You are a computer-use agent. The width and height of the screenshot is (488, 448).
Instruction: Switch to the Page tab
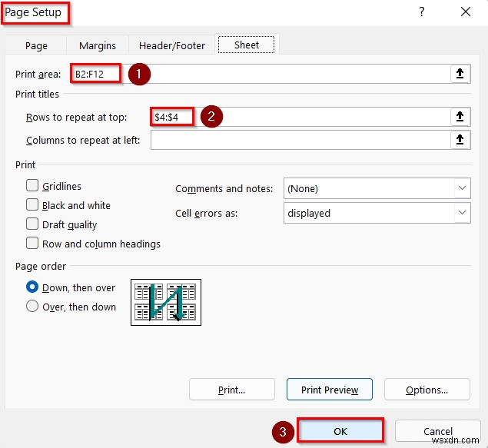(36, 46)
